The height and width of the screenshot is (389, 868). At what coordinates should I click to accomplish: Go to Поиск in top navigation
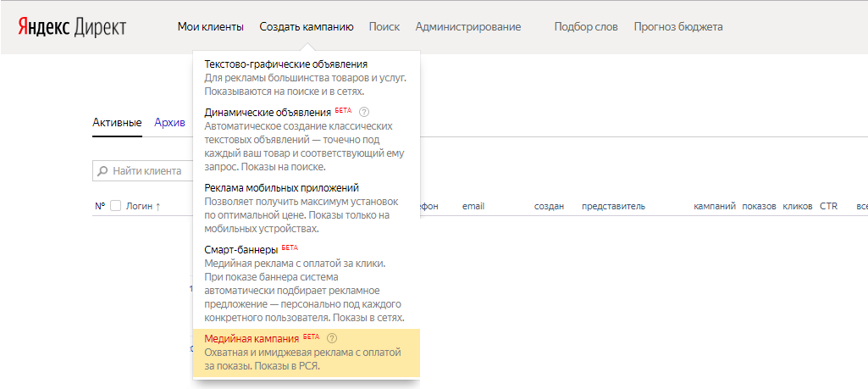(384, 26)
